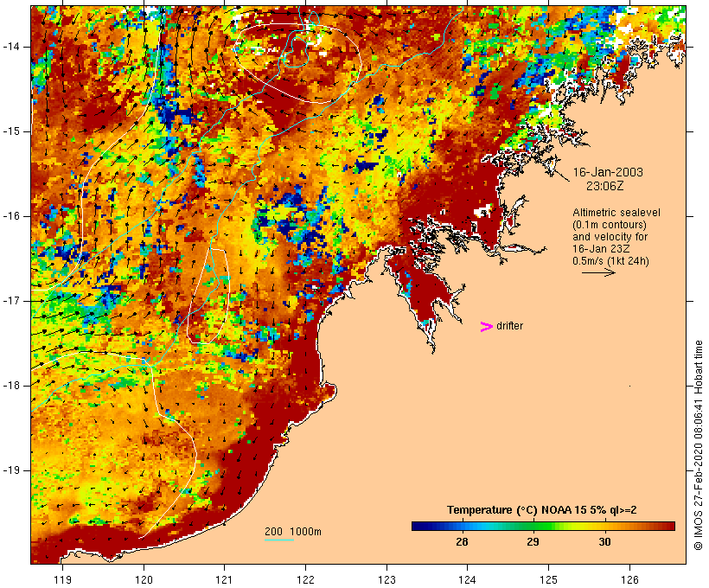The image size is (709, 588).
Task: Click longitude label 123
Action: point(386,579)
